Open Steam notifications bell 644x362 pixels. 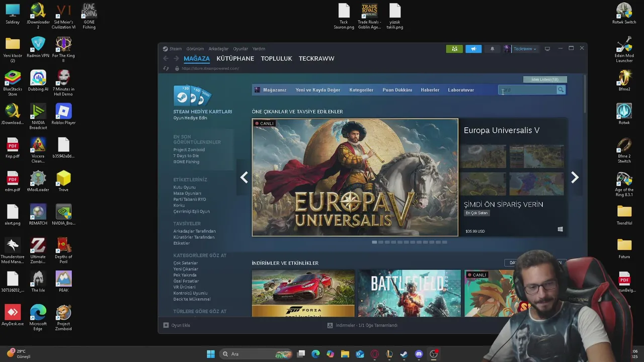492,49
